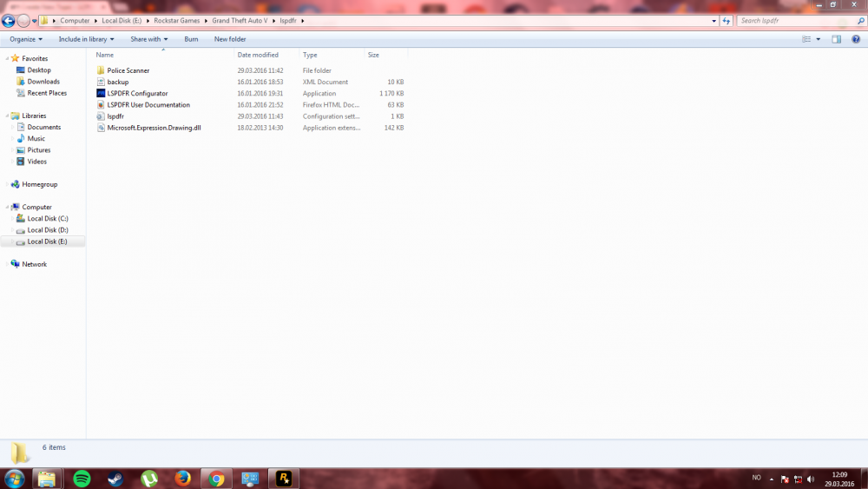Screen dimensions: 868x489
Task: Click the network tray icon
Action: click(x=798, y=479)
